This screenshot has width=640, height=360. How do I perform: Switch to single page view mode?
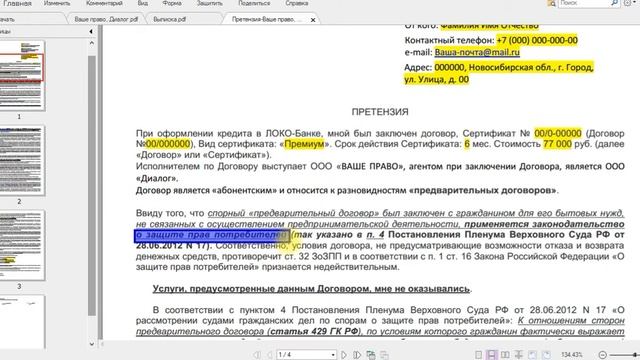(478, 355)
